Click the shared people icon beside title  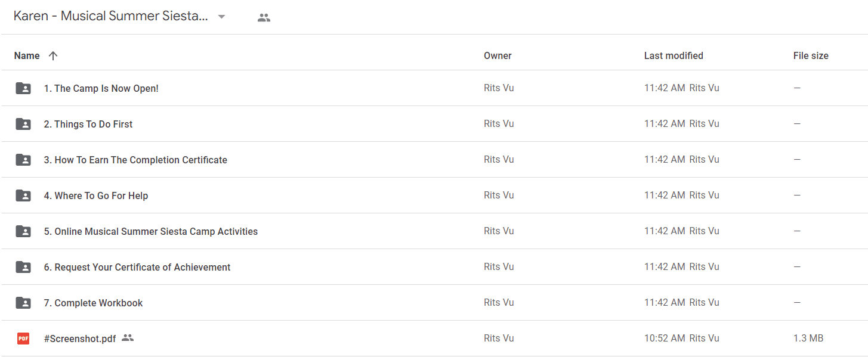[264, 17]
